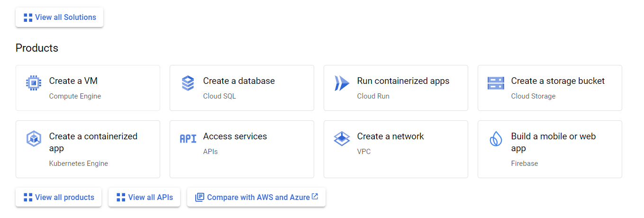Open the View all products button

click(59, 197)
